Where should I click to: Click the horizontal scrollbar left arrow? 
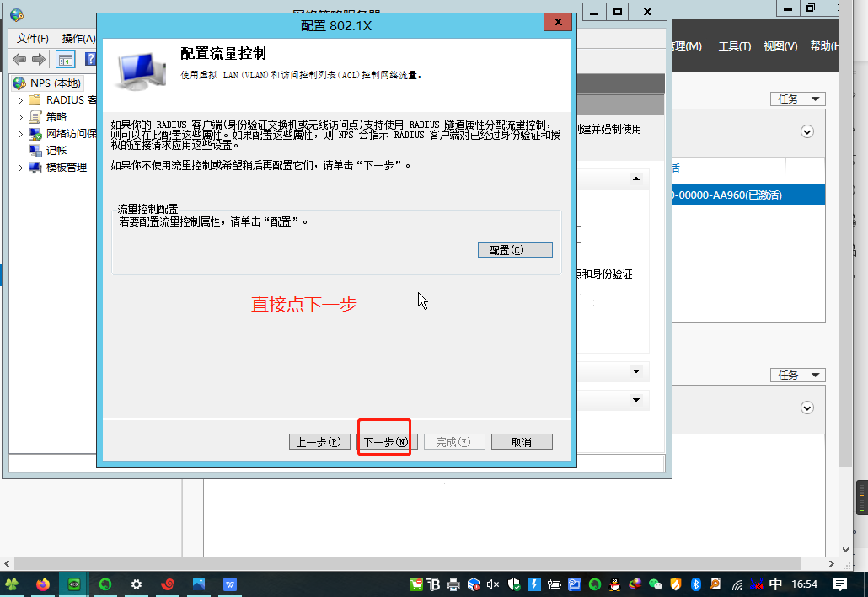point(7,563)
